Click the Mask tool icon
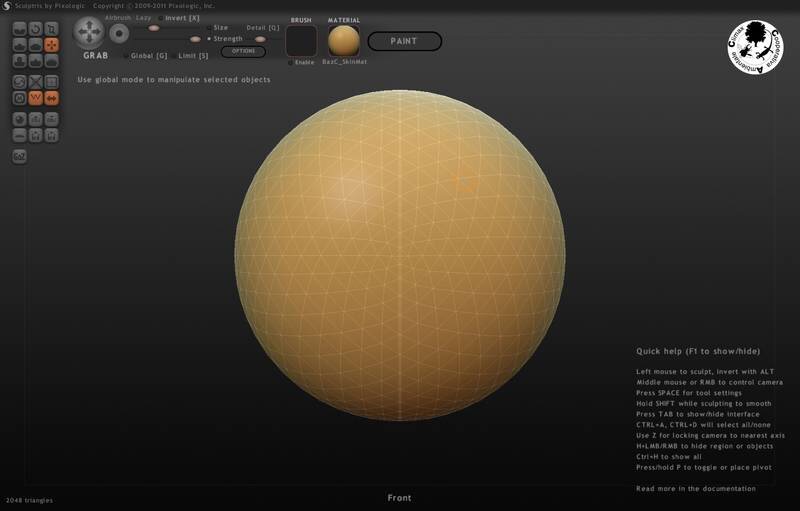Viewport: 800px width, 511px height. 20,98
